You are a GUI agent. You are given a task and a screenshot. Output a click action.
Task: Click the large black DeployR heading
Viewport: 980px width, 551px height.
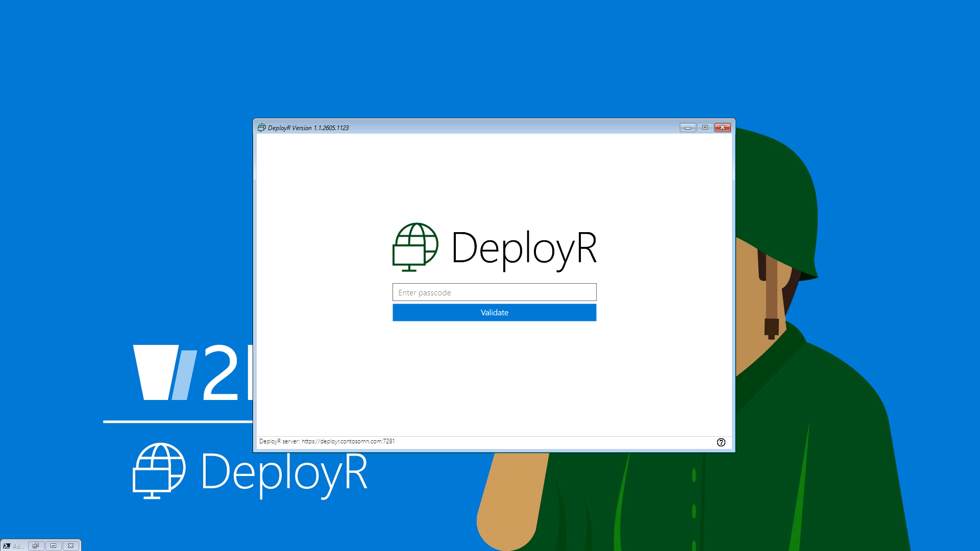pyautogui.click(x=524, y=248)
